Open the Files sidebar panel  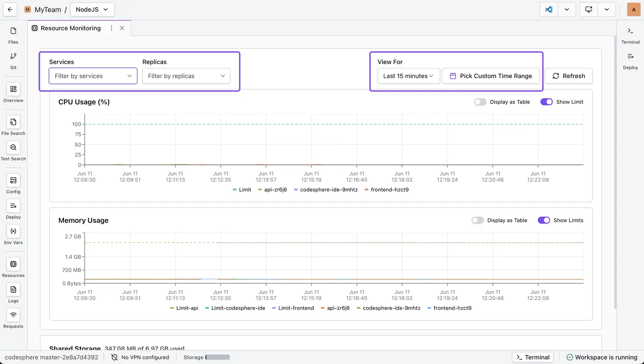(13, 36)
